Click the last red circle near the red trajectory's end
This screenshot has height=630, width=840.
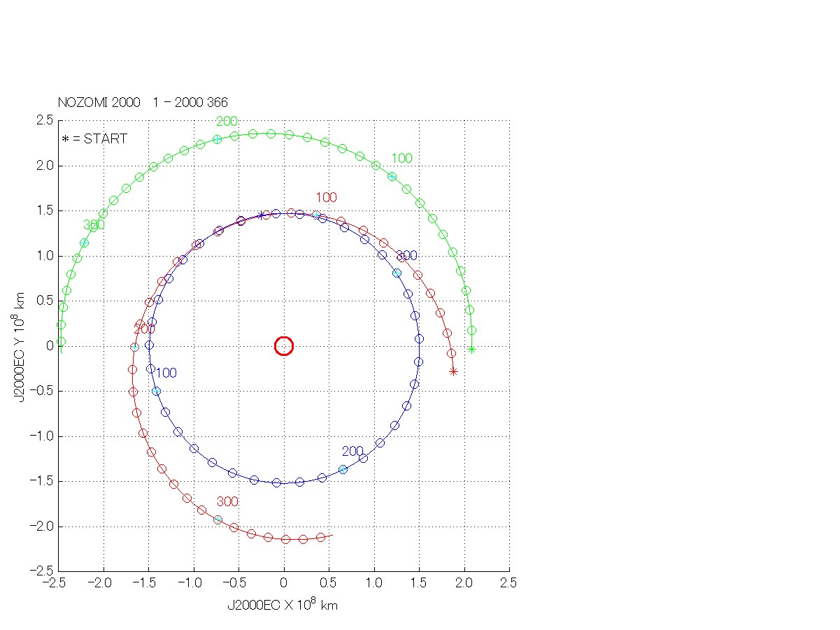(320, 537)
